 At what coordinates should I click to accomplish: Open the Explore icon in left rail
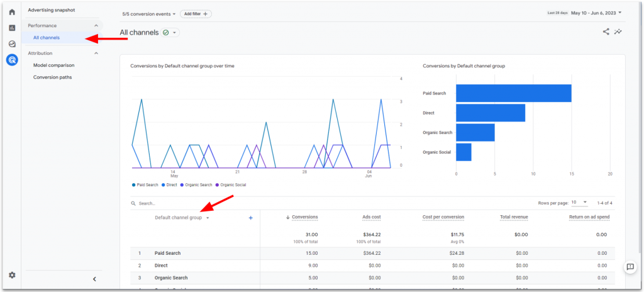click(x=12, y=44)
